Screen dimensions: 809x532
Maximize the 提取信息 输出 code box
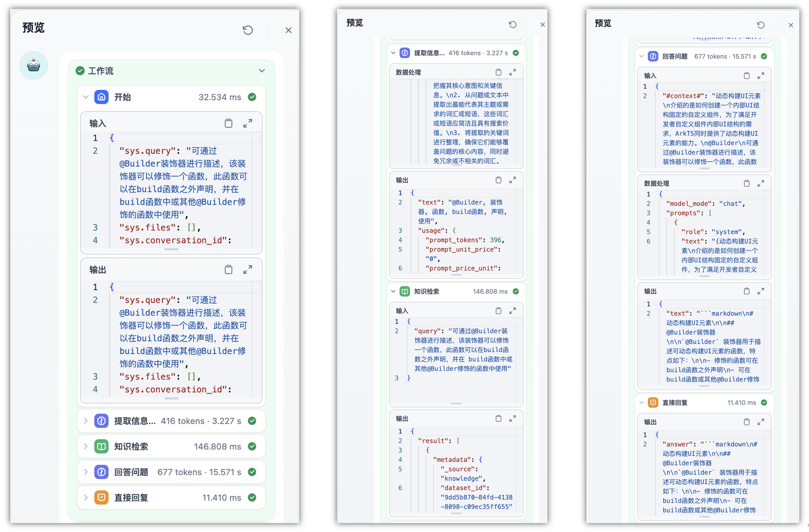pos(513,180)
